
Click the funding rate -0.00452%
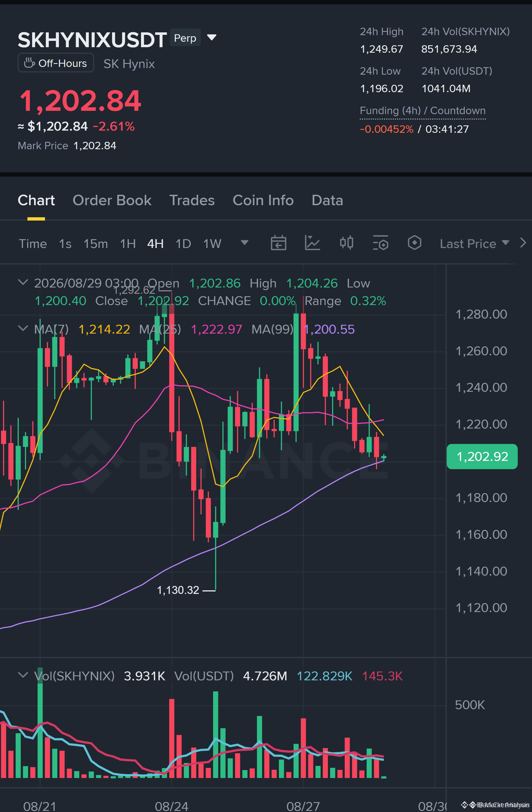coord(386,129)
